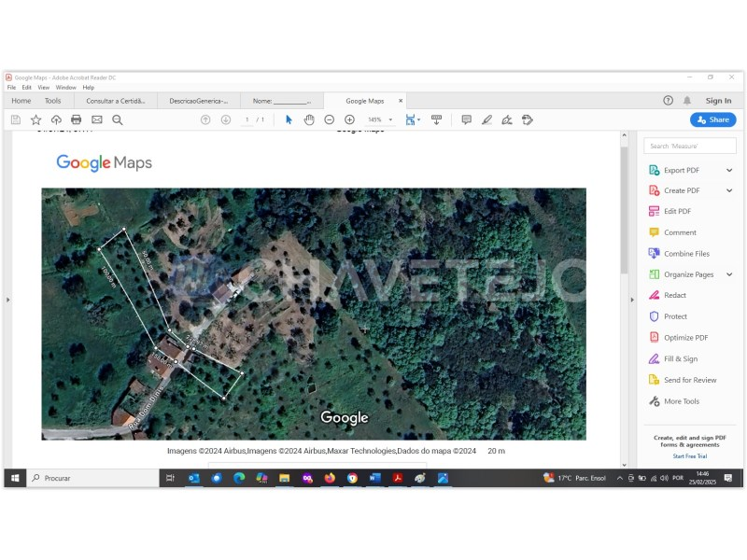Screen dimensions: 747x560
Task: Zoom in with the plus circle button
Action: coord(349,120)
